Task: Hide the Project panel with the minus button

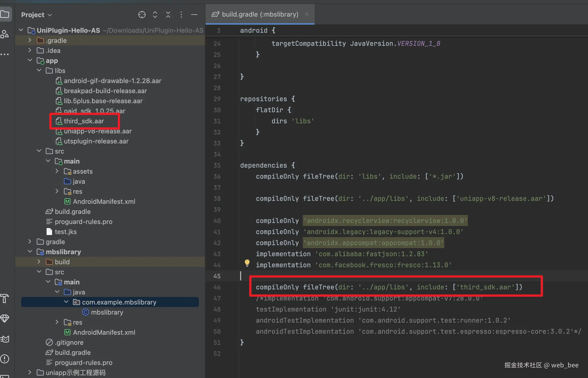Action: point(194,15)
